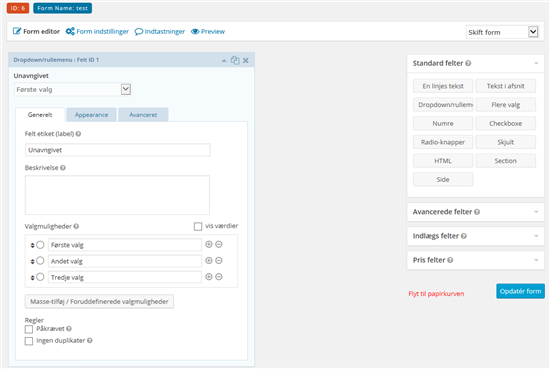Check the Påkrævet rule

[29, 329]
